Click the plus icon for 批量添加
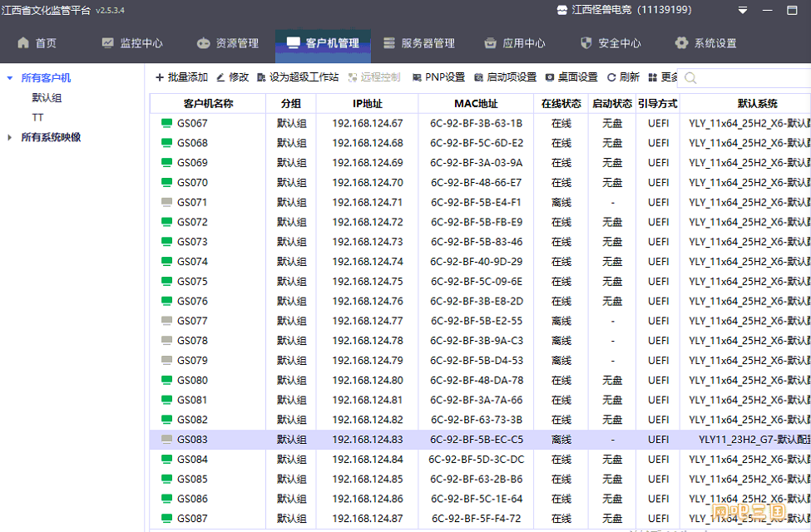Image resolution: width=811 pixels, height=532 pixels. tap(160, 77)
